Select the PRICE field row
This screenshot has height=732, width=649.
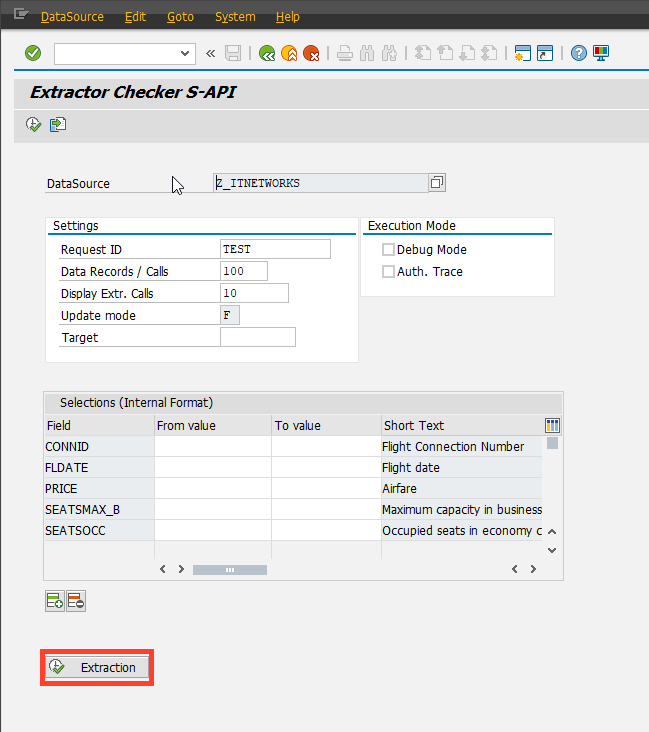click(99, 489)
